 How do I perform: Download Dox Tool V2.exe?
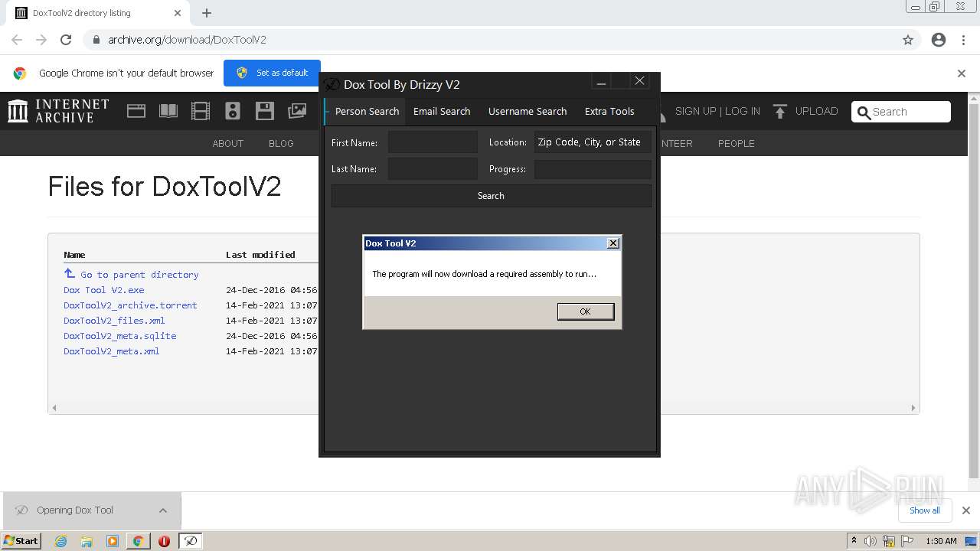(x=104, y=290)
